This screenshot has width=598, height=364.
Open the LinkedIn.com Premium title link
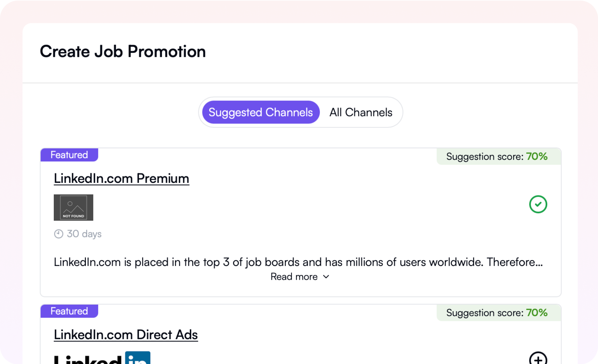(121, 178)
